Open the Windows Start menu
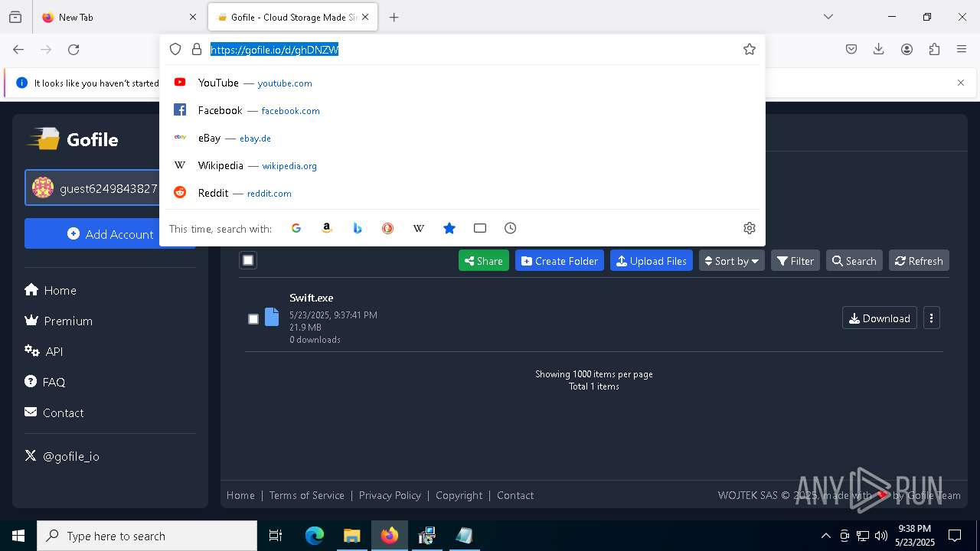 tap(18, 536)
